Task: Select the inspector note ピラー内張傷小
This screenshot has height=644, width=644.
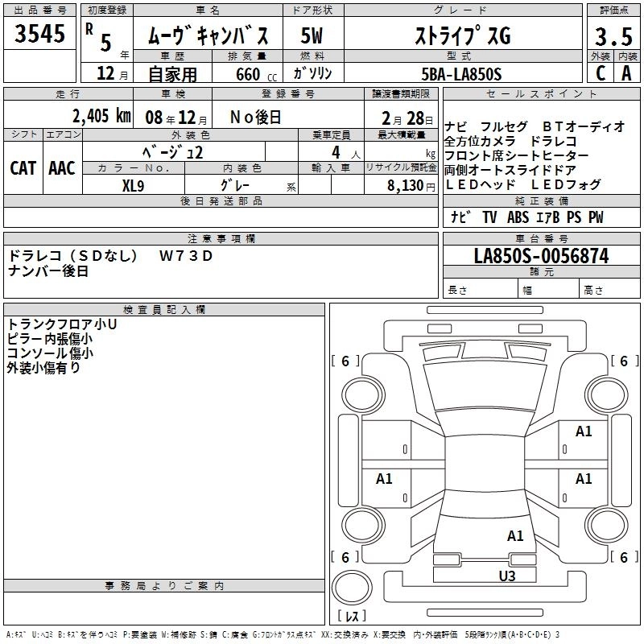Action: pos(50,339)
